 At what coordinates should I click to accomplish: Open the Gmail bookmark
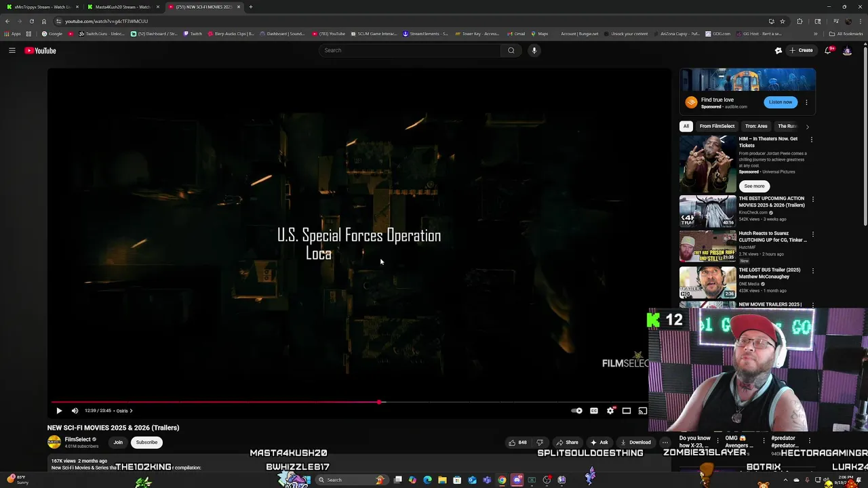pyautogui.click(x=516, y=34)
